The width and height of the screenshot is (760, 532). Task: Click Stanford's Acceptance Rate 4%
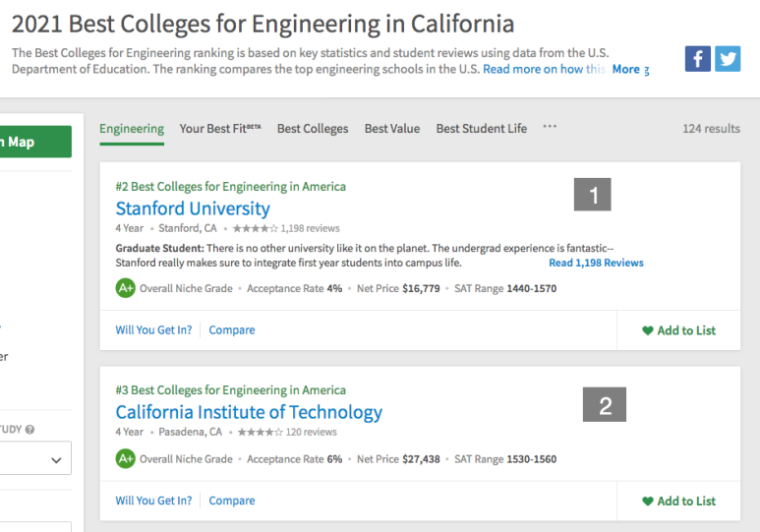click(x=295, y=288)
